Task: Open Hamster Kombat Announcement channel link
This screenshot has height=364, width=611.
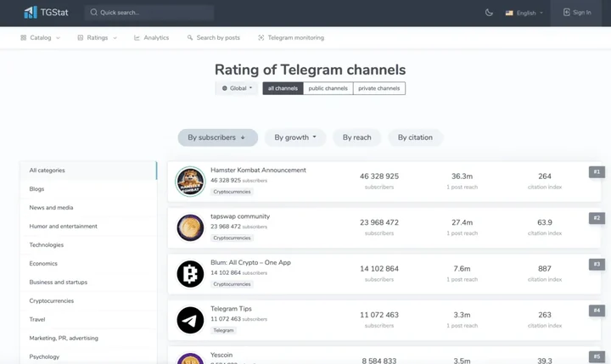Action: 258,171
